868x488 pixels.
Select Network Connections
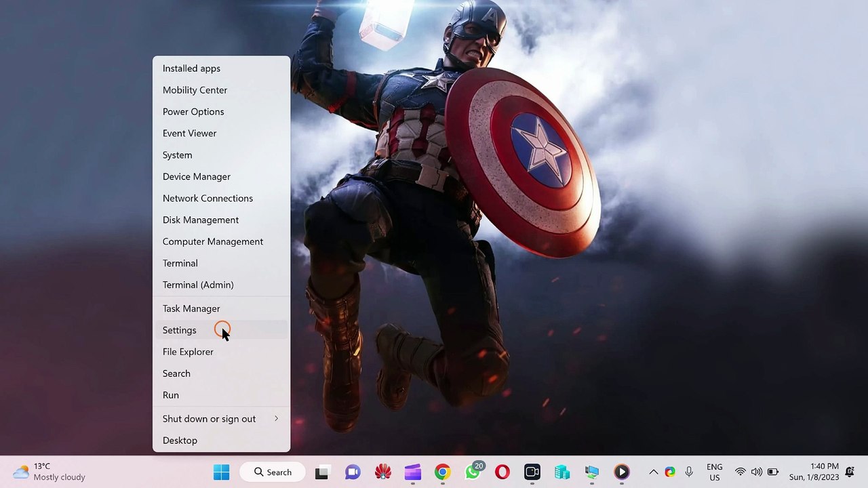221,199
